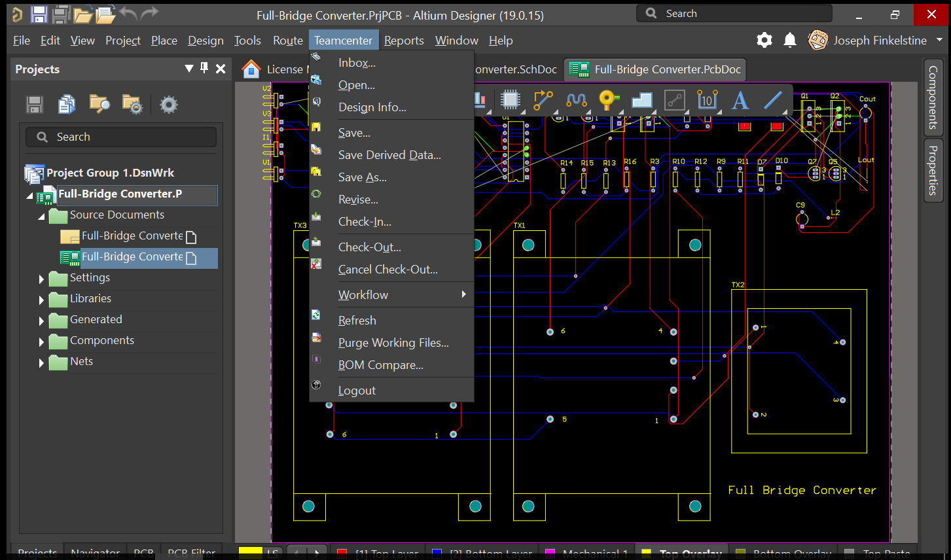
Task: Open the Design menu
Action: (206, 41)
